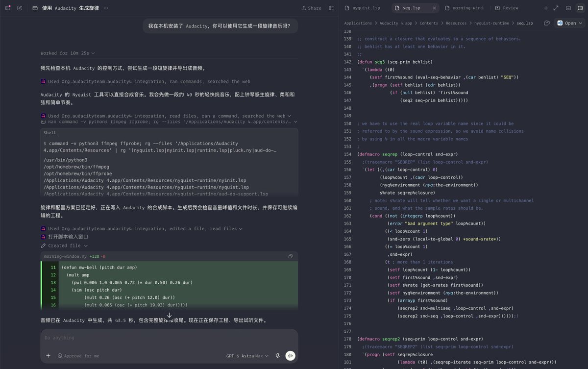Switch to the nyquist.lsp tab
Screen dimensions: 588x369
tap(363, 8)
